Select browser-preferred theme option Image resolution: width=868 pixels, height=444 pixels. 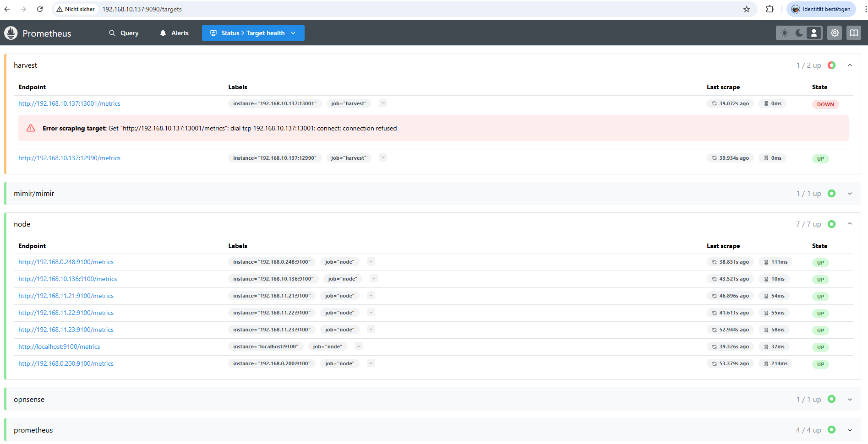[x=814, y=33]
